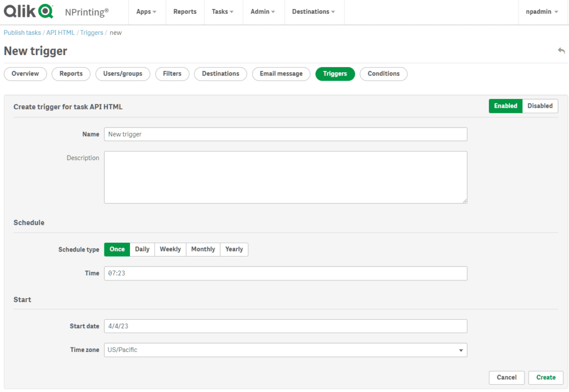Set trigger to Enabled

click(x=506, y=106)
